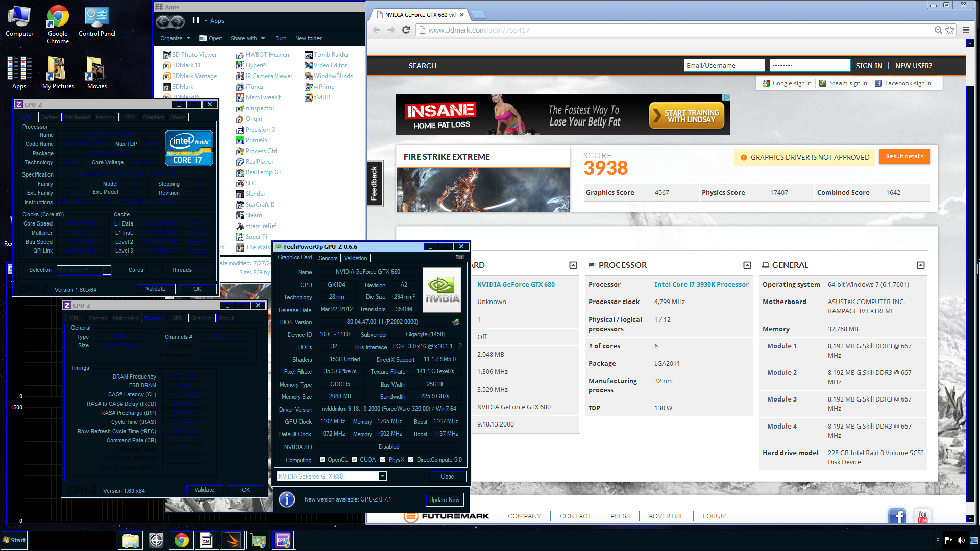
Task: Collapse the PROCESSOR panel on 3DMark page
Action: pyautogui.click(x=747, y=265)
